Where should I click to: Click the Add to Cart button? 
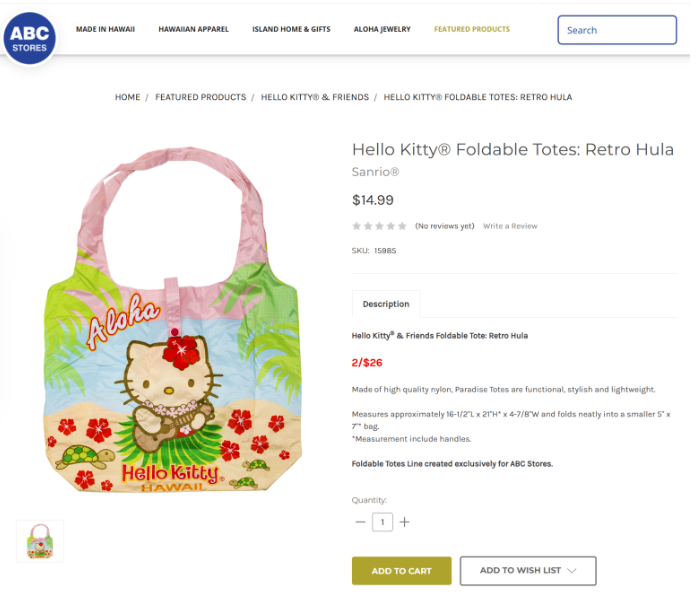(x=401, y=571)
